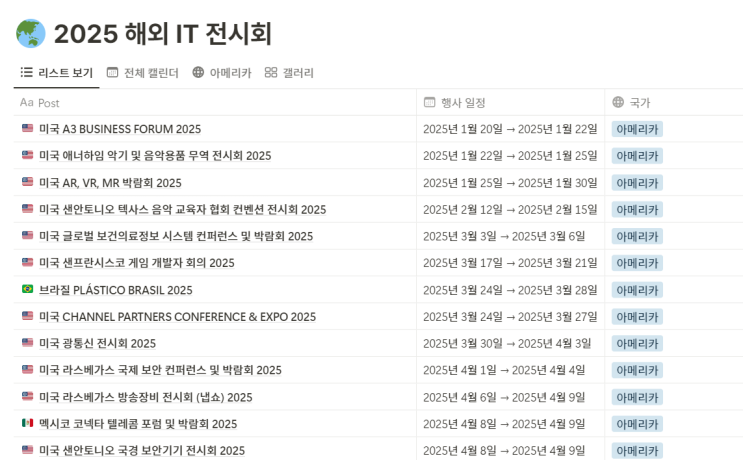Click date 2025년 3월 24일 → 3월 28일
This screenshot has width=743, height=460.
coord(510,290)
